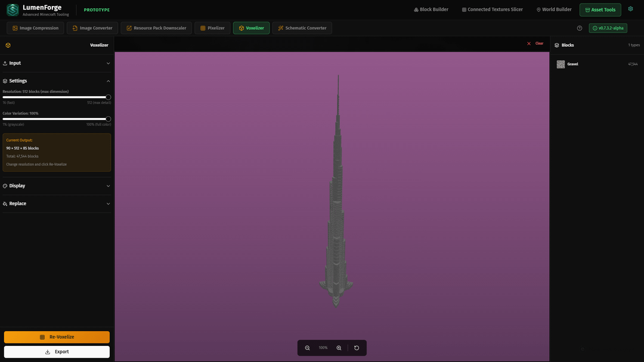Click the help question mark icon
This screenshot has height=362, width=644.
(x=580, y=28)
